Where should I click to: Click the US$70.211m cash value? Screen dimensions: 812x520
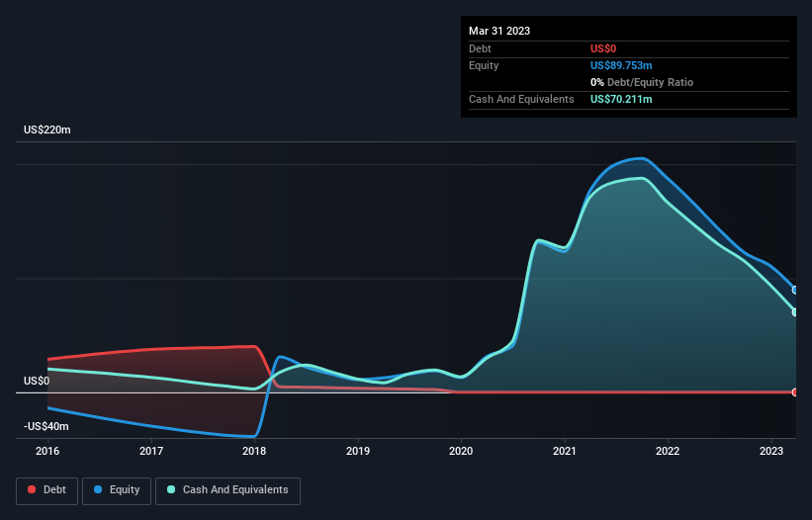(x=621, y=99)
